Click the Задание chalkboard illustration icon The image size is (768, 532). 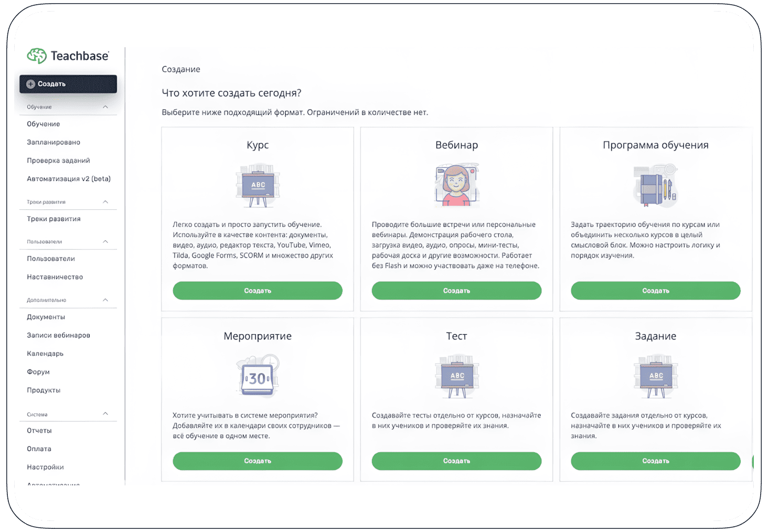(x=655, y=376)
